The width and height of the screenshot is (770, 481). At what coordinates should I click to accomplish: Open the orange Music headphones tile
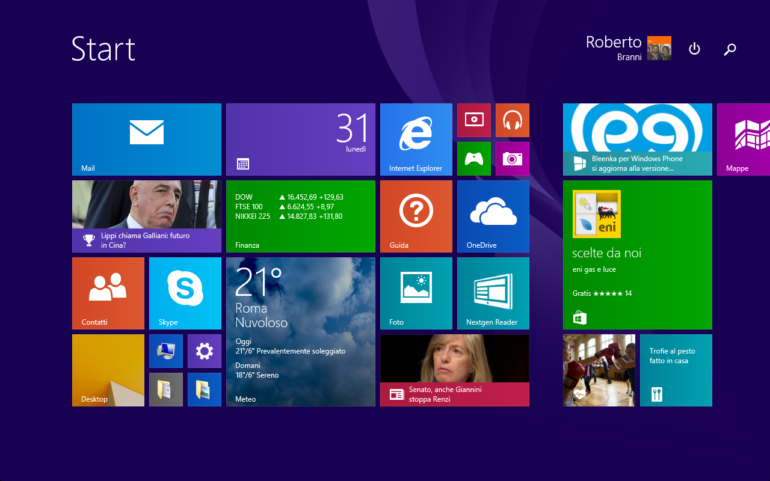512,120
